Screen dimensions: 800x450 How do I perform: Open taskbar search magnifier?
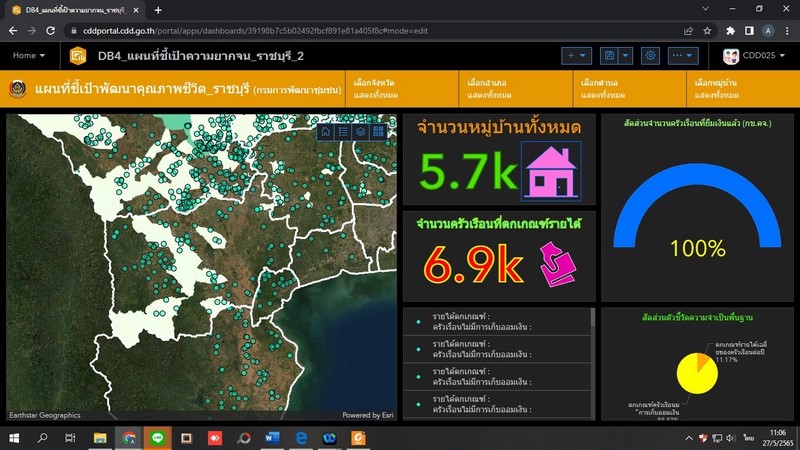[43, 438]
